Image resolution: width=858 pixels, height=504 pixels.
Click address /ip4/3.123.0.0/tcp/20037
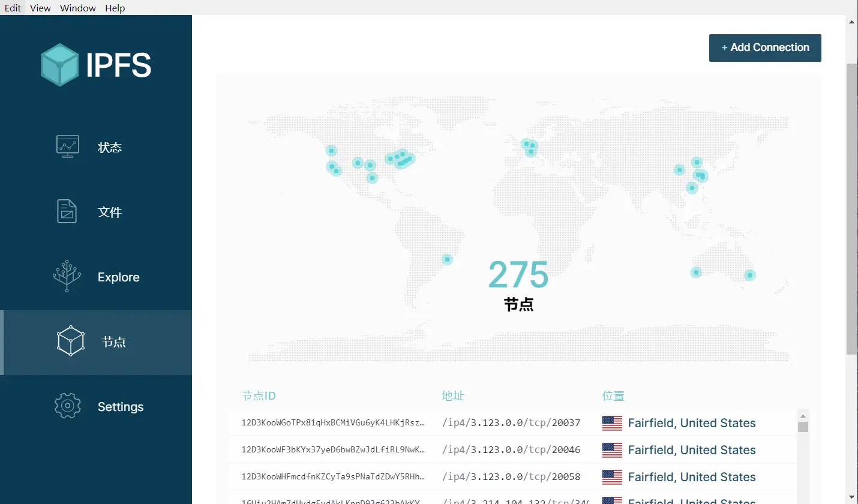pyautogui.click(x=511, y=423)
